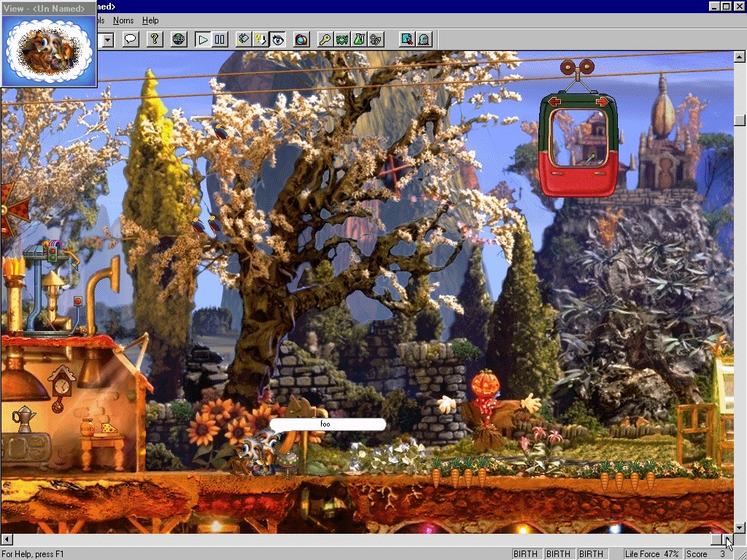The height and width of the screenshot is (560, 747).
Task: Open the crystal ball toolbar icon
Action: [x=301, y=39]
